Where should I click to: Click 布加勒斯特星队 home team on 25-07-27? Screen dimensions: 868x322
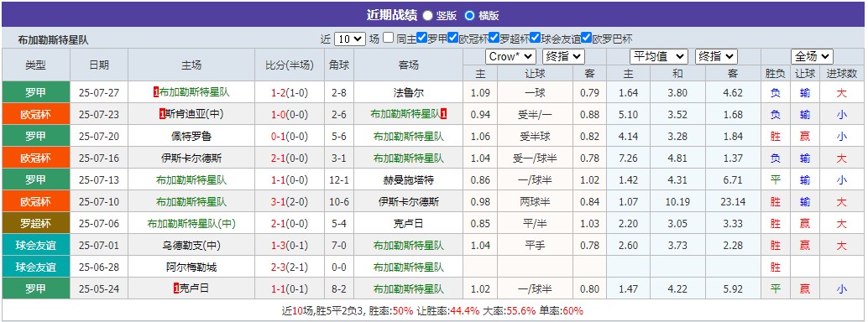click(x=194, y=92)
